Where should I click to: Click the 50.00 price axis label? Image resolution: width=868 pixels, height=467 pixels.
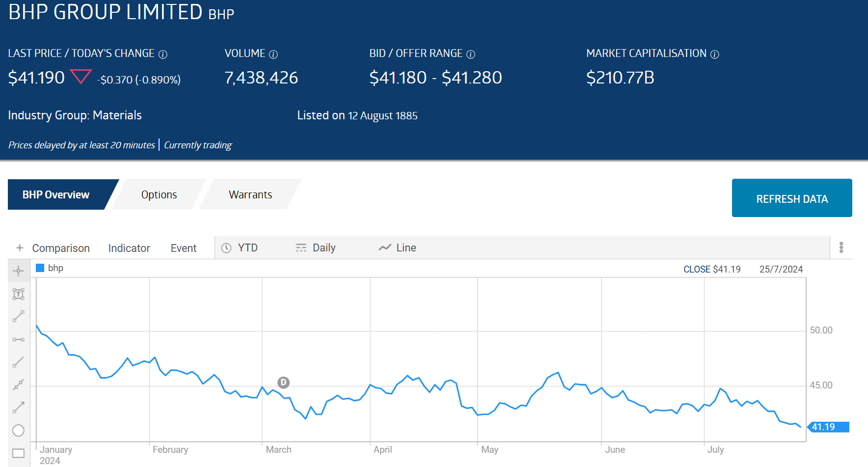point(821,330)
